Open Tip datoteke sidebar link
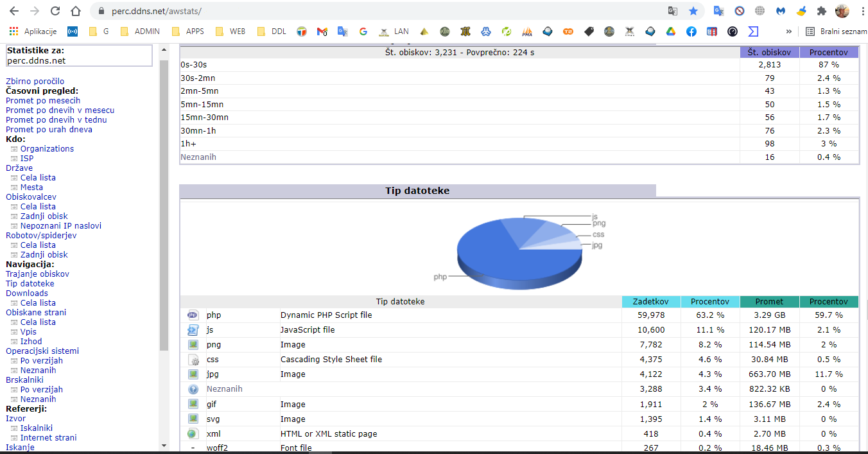 click(30, 283)
